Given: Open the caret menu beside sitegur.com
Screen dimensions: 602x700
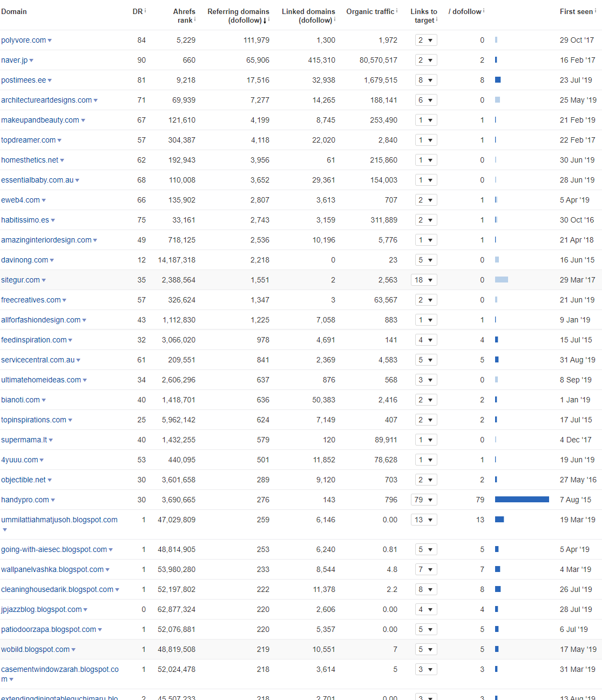Looking at the screenshot, I should [44, 280].
